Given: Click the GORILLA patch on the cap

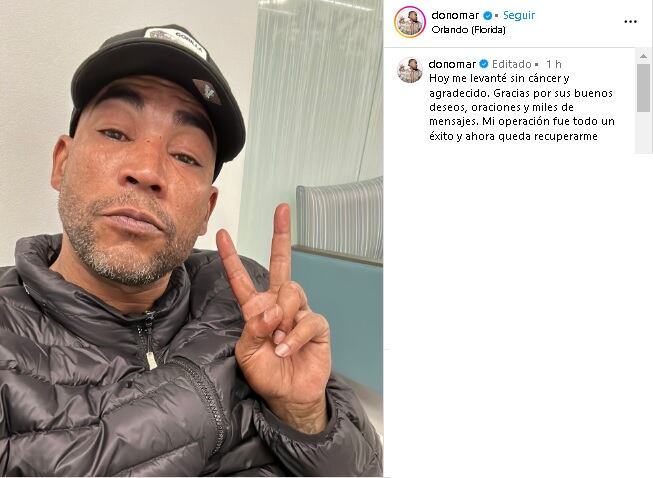Looking at the screenshot, I should [175, 42].
